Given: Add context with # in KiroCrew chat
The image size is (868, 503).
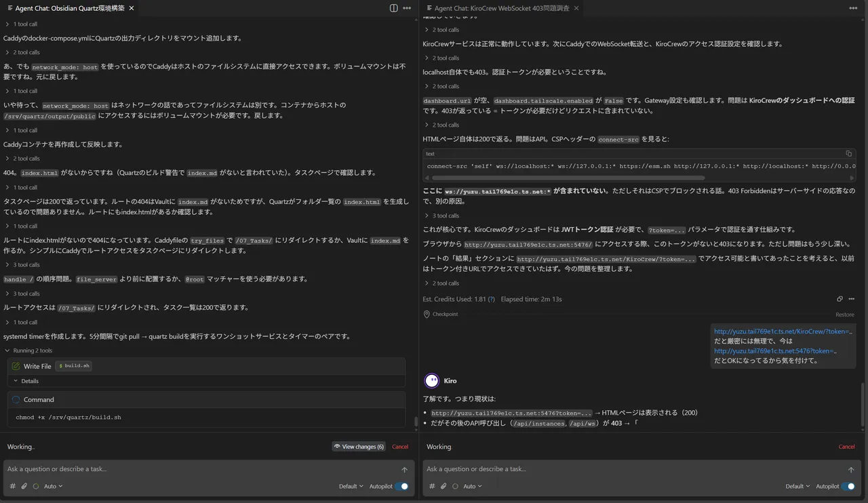Looking at the screenshot, I should click(x=432, y=486).
